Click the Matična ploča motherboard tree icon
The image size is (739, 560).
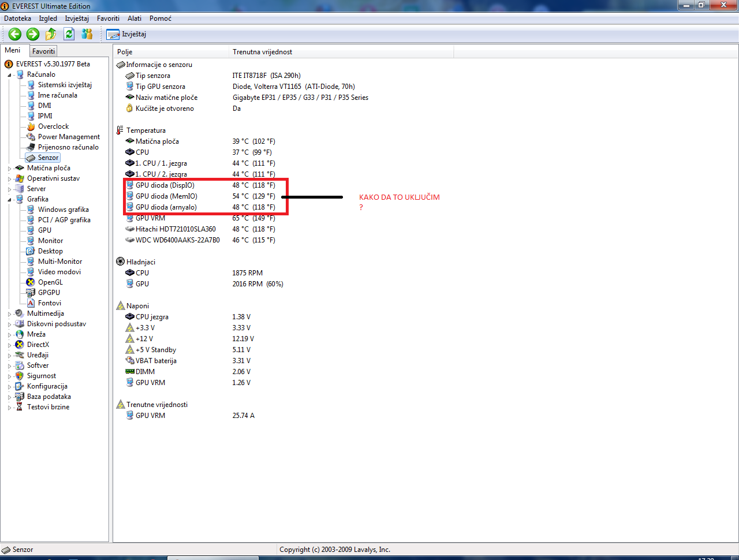click(x=20, y=168)
